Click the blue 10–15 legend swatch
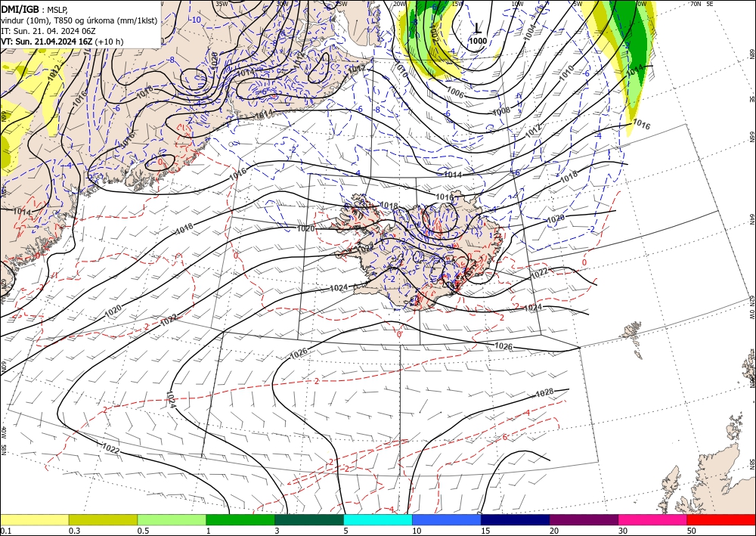This screenshot has width=756, height=536. coord(447,519)
